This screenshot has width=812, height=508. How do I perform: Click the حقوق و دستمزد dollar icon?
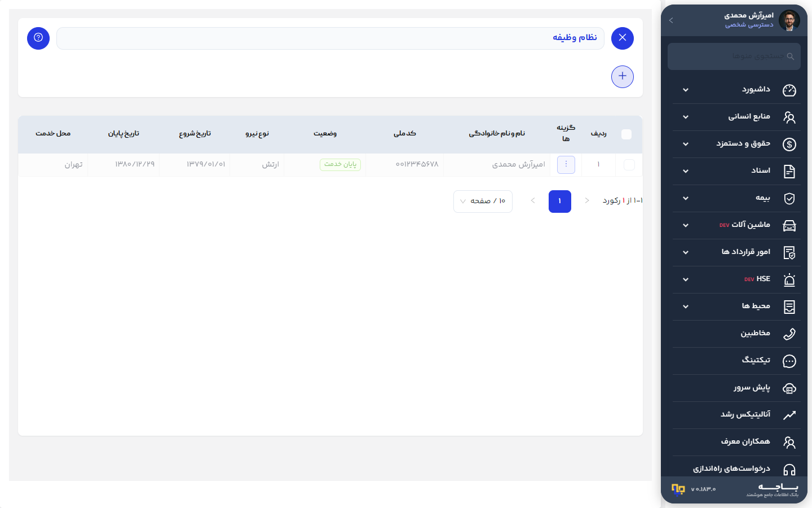coord(789,144)
